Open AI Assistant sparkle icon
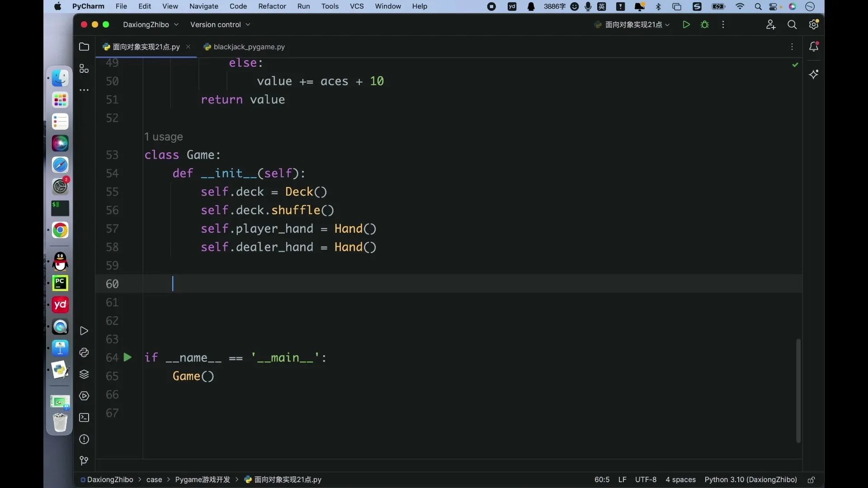Screen dimensions: 868x488 click(x=814, y=74)
